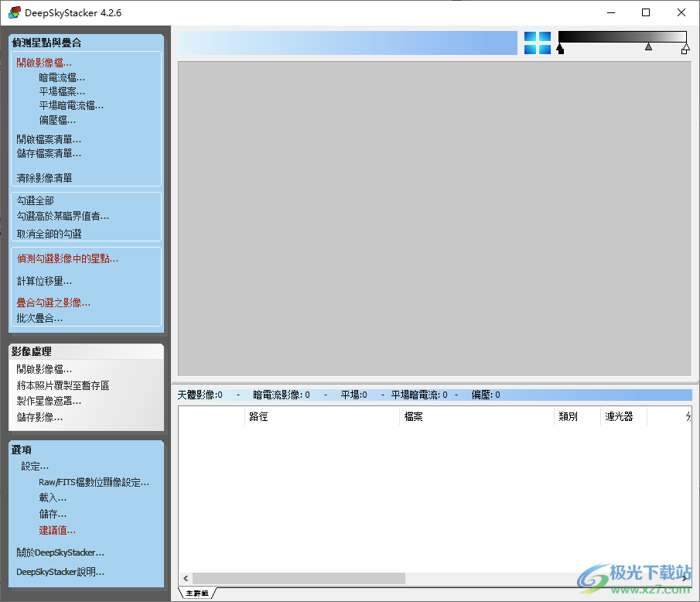Screen dimensions: 700x602
Task: Click the scroll-left arrow of file list
Action: pyautogui.click(x=186, y=578)
